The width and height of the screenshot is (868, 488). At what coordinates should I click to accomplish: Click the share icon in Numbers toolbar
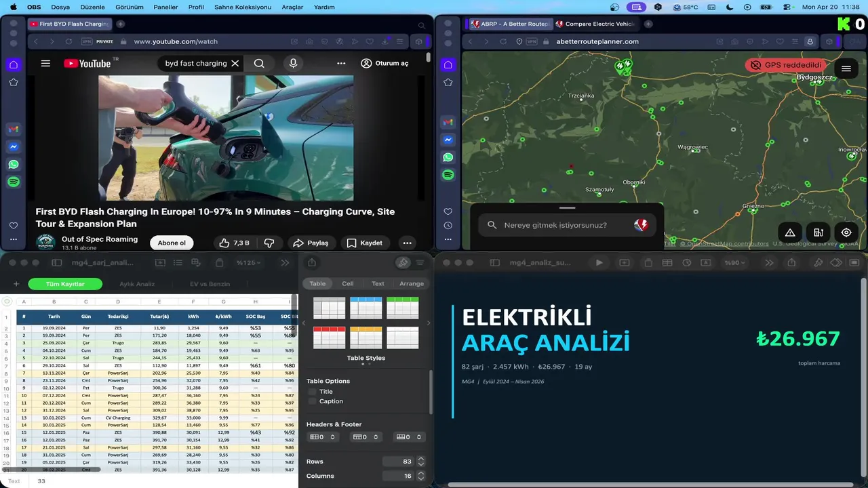tap(312, 263)
